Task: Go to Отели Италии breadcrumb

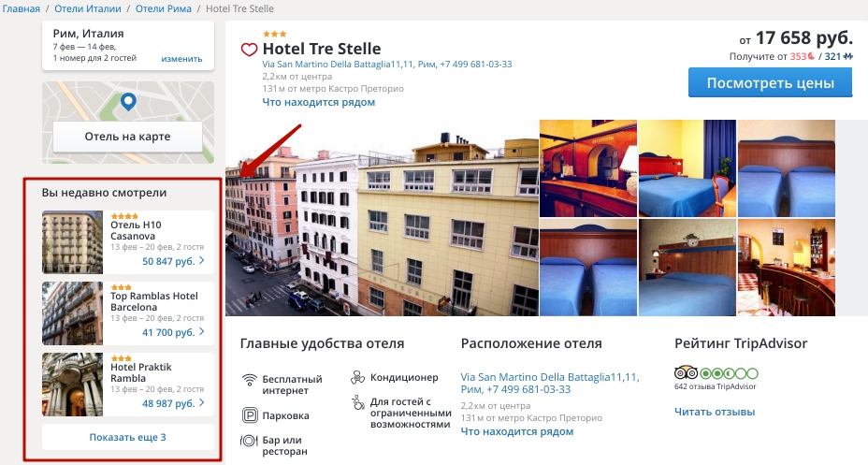Action: click(88, 8)
